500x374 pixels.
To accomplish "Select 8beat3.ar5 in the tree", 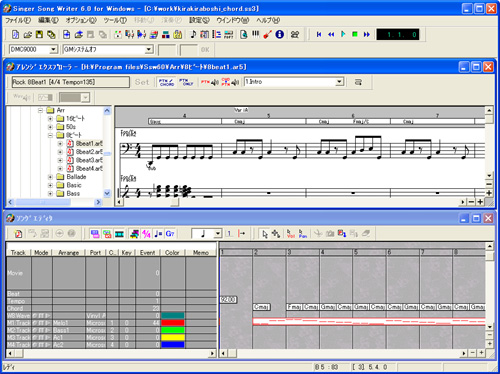I will tap(89, 160).
